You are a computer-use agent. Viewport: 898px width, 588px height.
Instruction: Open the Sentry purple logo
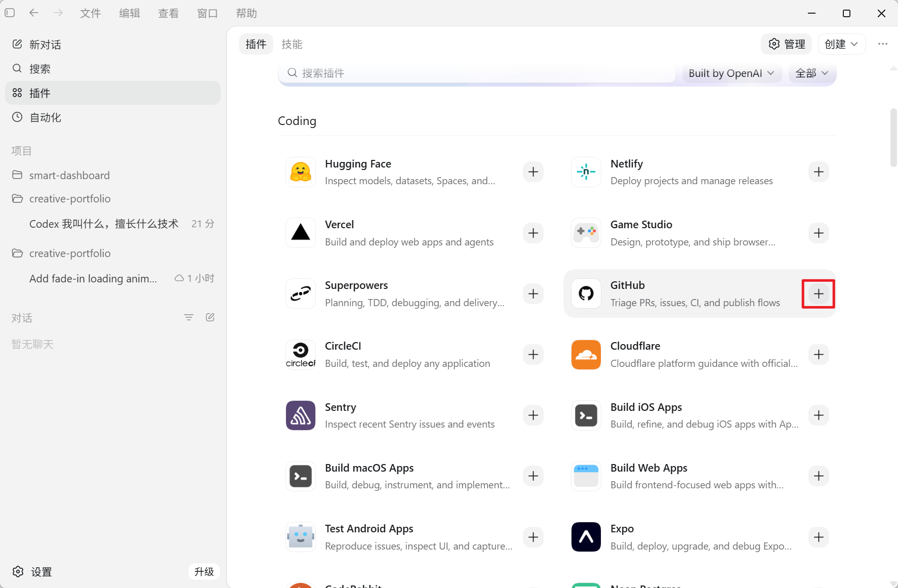click(301, 415)
